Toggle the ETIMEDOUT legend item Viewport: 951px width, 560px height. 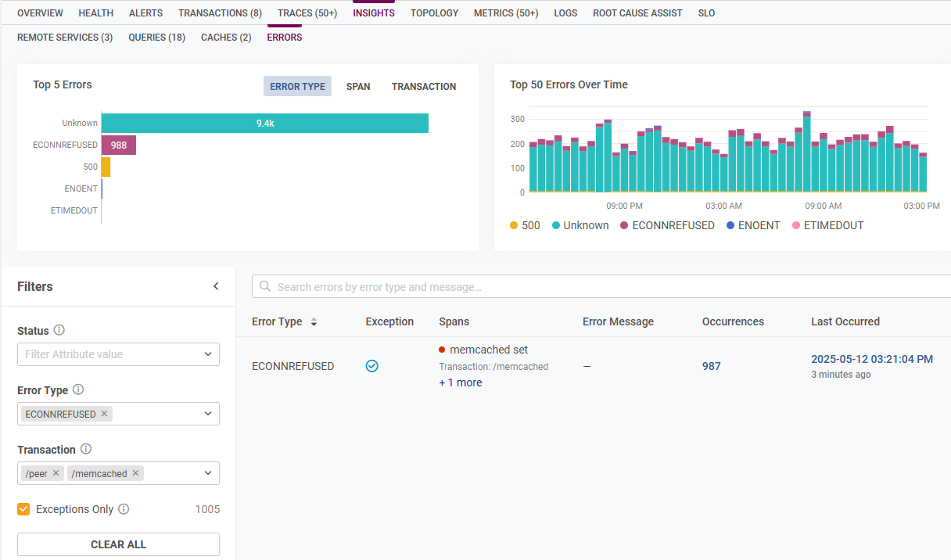click(828, 225)
